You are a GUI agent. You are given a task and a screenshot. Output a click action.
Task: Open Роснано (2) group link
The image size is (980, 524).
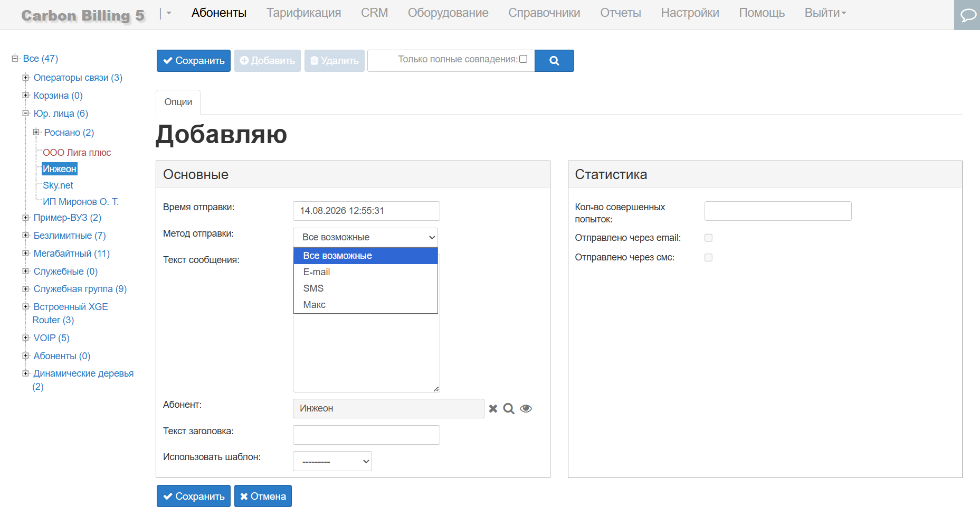click(x=69, y=133)
